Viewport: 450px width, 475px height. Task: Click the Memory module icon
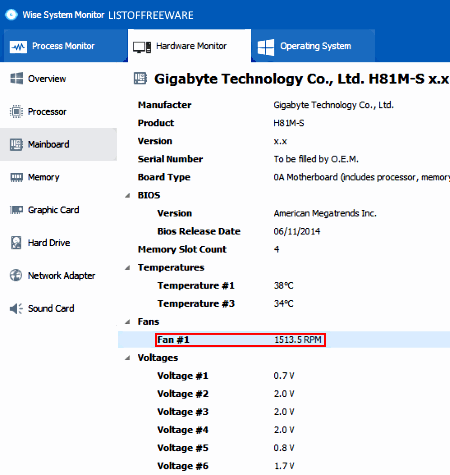coord(16,177)
